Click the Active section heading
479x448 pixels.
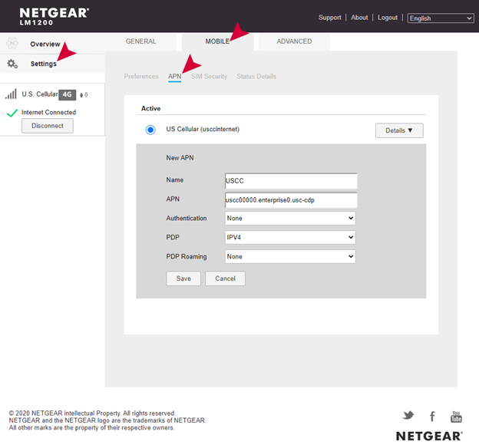coord(151,108)
